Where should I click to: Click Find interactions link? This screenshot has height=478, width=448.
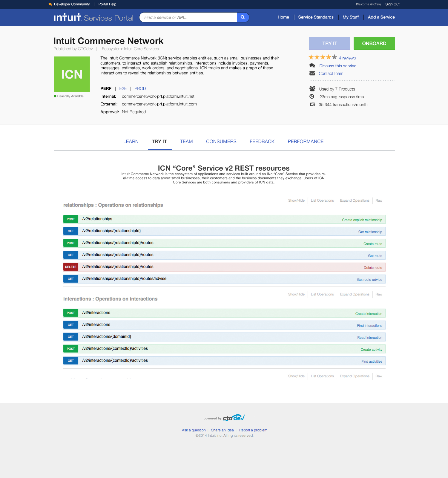pos(369,326)
